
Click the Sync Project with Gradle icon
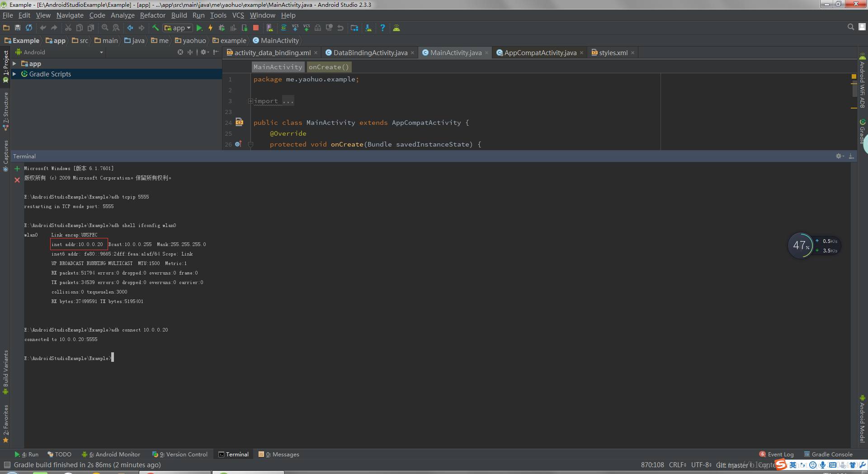click(x=283, y=28)
